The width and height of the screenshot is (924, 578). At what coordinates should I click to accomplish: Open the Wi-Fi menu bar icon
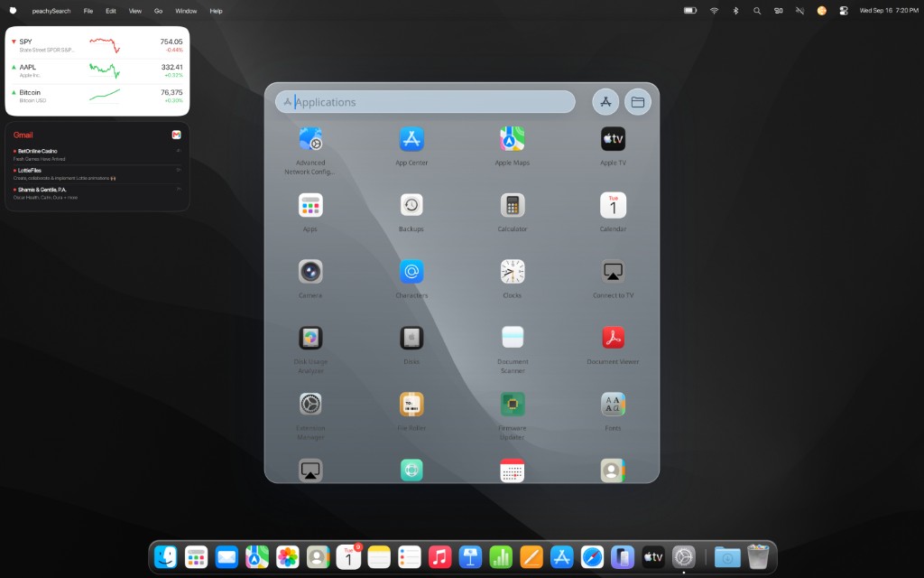[715, 11]
